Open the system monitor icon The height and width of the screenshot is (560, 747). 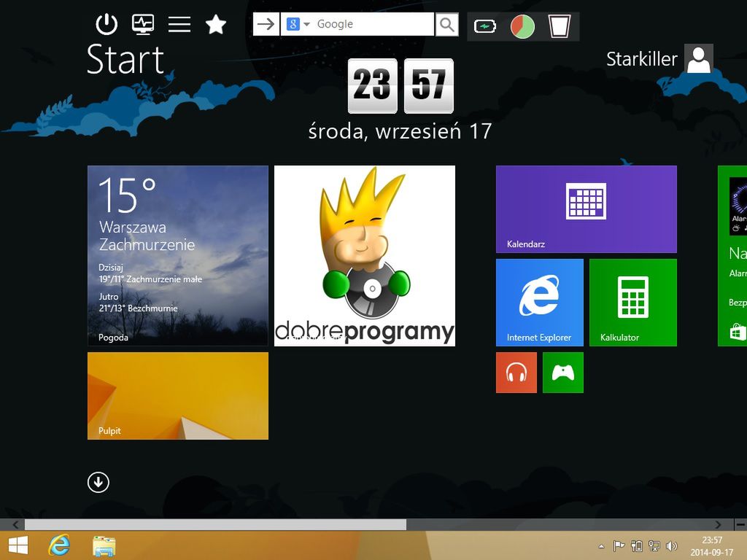tap(143, 24)
